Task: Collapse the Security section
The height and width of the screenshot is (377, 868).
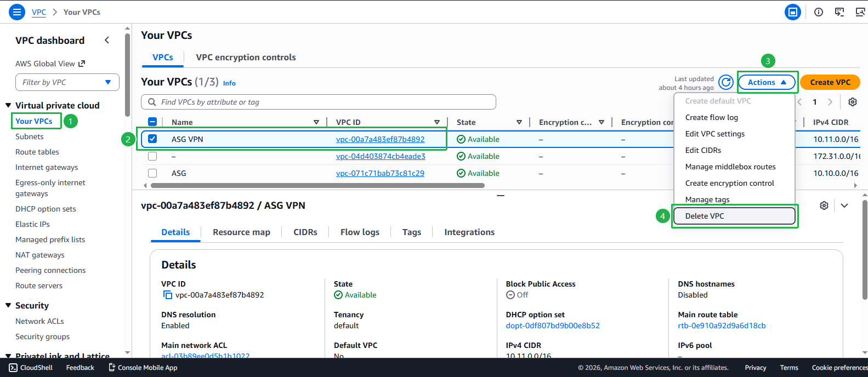Action: [x=8, y=305]
